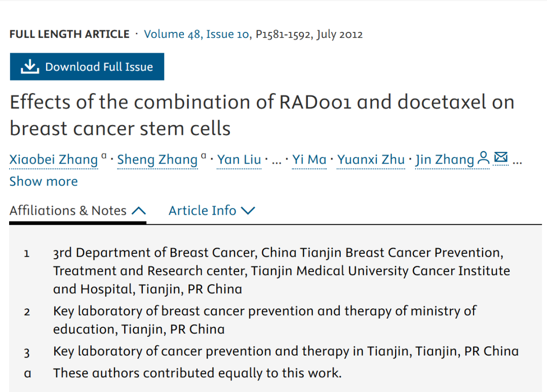
Task: Open Jin Zhang's author profile icon
Action: [x=483, y=158]
